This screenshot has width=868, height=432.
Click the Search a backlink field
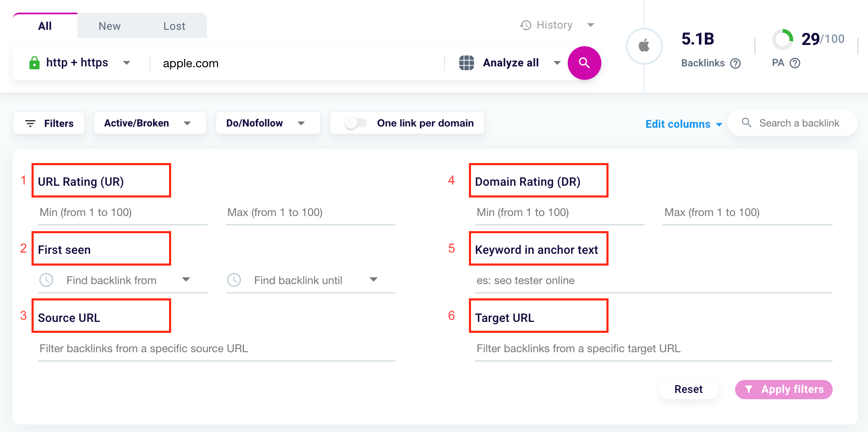799,123
